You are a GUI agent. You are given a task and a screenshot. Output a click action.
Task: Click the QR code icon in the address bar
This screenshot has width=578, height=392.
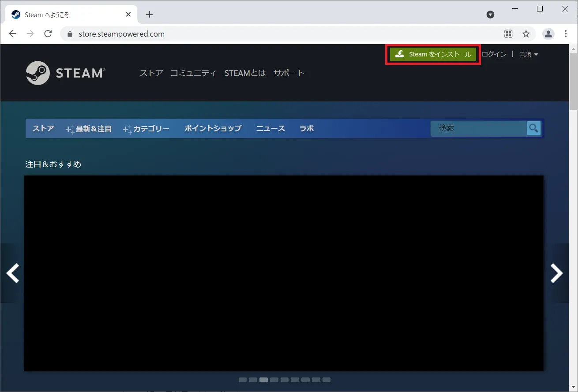pos(508,34)
